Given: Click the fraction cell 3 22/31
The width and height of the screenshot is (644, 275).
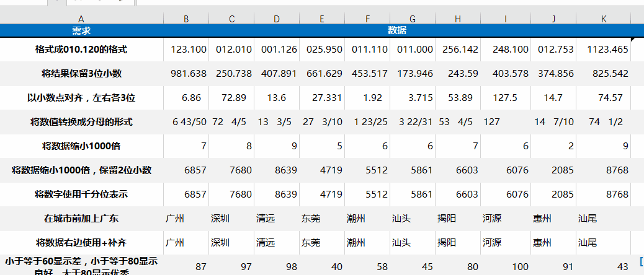Looking at the screenshot, I should (413, 122).
